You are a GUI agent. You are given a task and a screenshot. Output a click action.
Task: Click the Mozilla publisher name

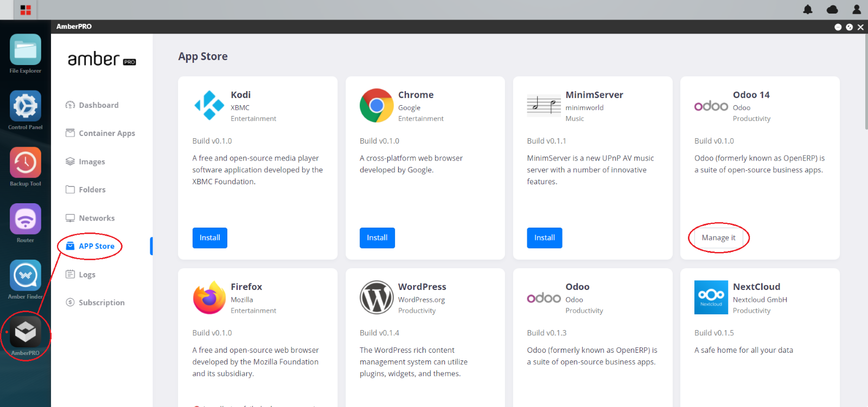(242, 300)
